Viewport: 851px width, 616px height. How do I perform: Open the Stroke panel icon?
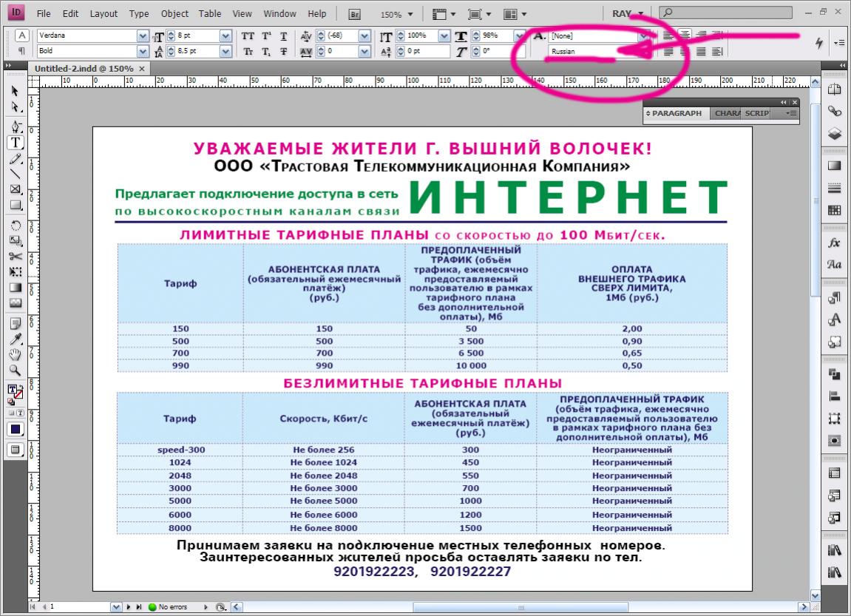tap(834, 189)
